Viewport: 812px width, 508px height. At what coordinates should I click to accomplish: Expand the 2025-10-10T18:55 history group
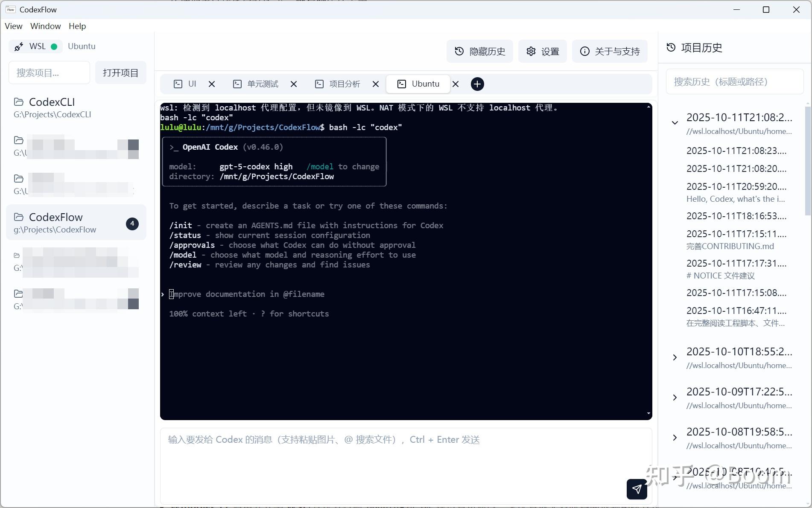click(x=675, y=357)
